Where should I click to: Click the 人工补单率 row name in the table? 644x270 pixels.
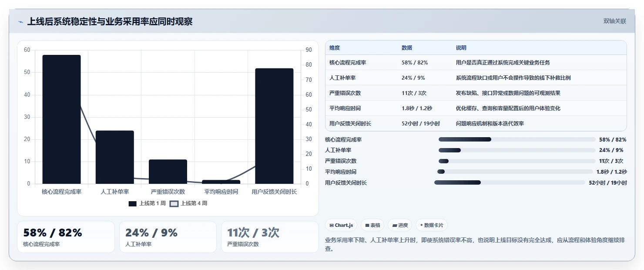342,78
